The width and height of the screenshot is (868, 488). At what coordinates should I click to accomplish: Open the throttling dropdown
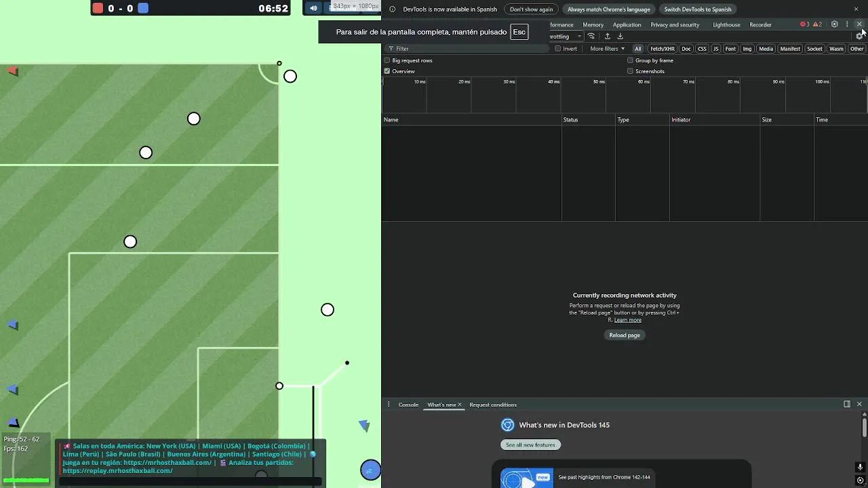pos(565,37)
